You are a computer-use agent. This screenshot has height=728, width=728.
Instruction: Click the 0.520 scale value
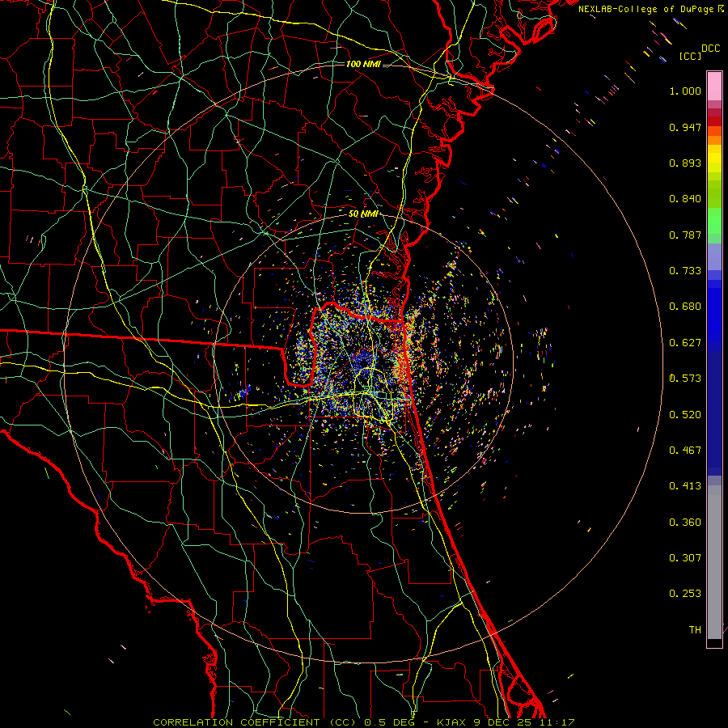pos(685,415)
